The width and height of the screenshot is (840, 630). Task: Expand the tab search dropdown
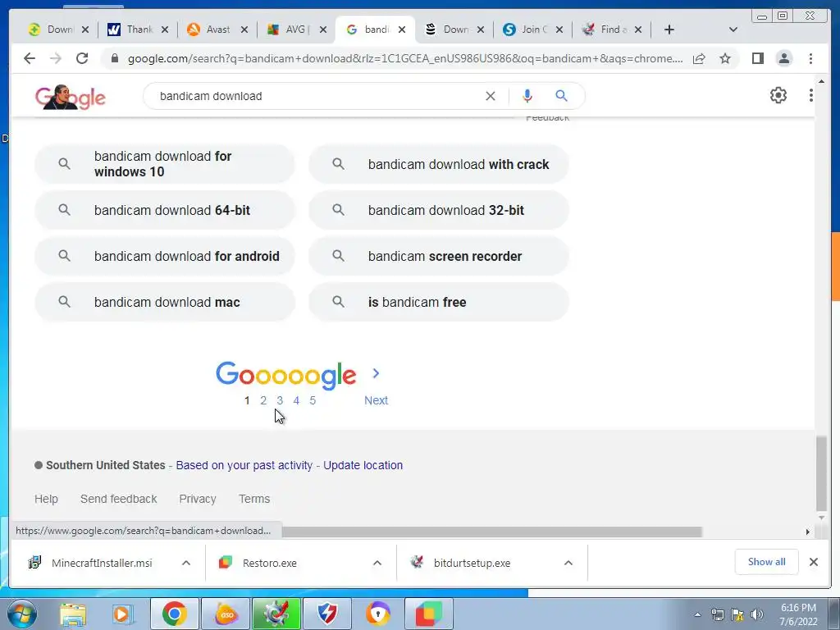pyautogui.click(x=733, y=30)
